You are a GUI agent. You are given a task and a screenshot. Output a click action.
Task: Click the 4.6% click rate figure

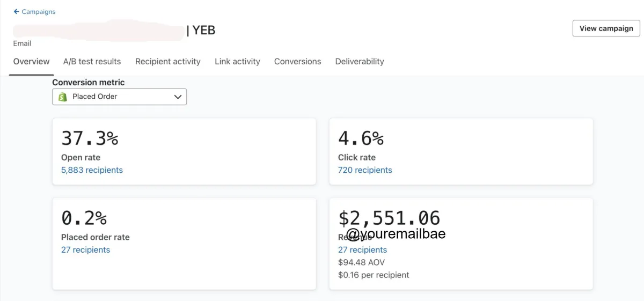point(361,138)
